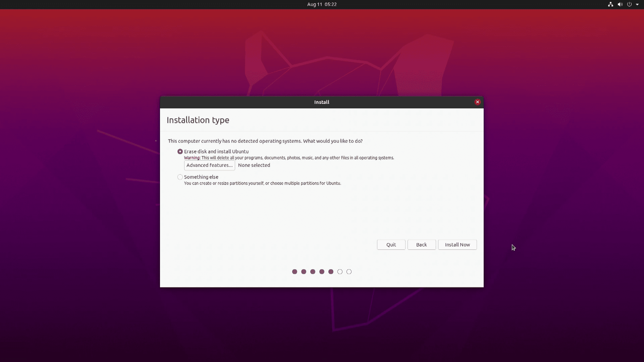The width and height of the screenshot is (644, 362).
Task: Toggle the advanced features checkbox option
Action: (209, 165)
